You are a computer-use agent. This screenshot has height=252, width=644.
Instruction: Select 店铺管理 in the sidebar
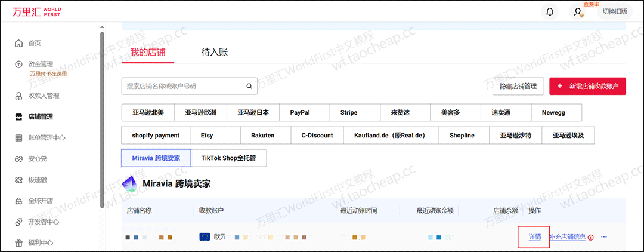41,117
